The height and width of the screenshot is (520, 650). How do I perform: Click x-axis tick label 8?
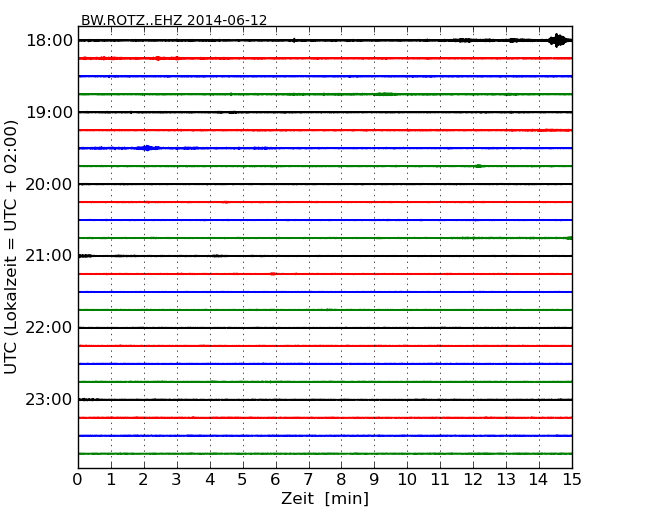[341, 480]
